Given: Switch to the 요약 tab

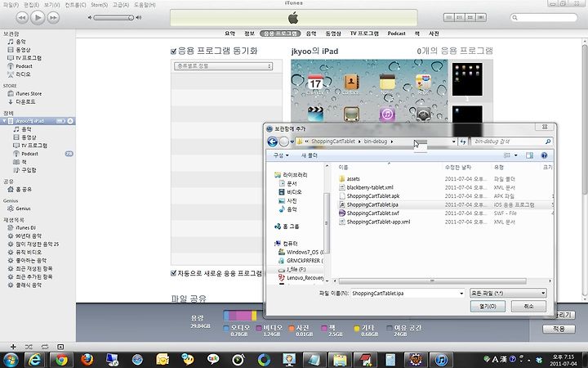Looking at the screenshot, I should coord(229,34).
